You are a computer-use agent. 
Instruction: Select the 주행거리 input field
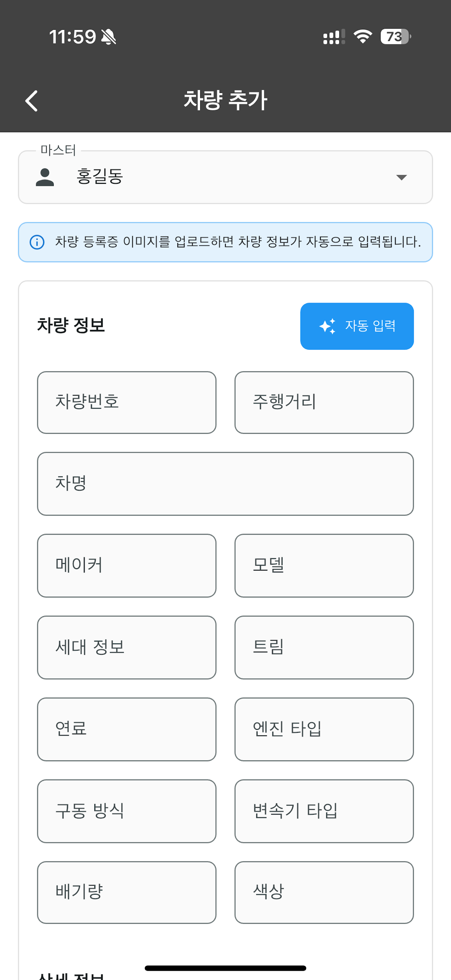click(x=324, y=403)
